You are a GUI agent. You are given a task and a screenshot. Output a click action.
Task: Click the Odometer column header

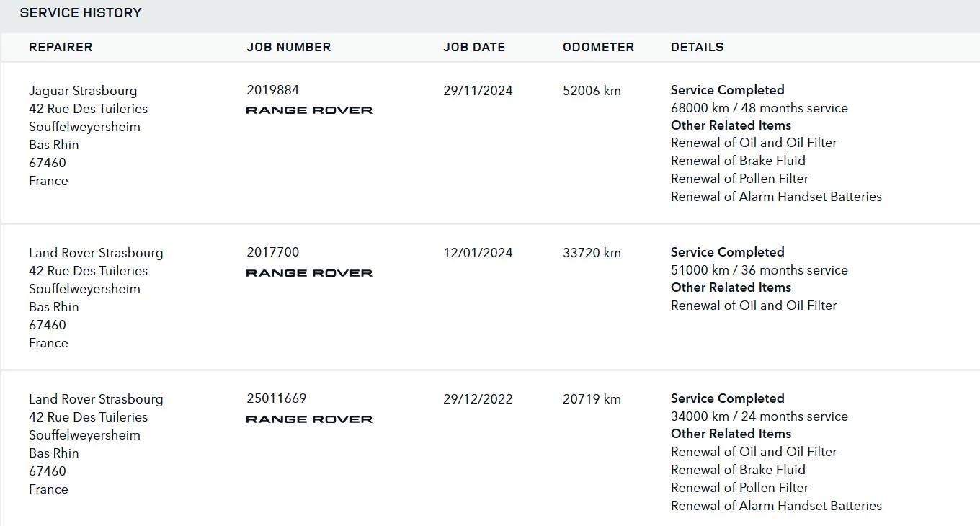[x=598, y=47]
